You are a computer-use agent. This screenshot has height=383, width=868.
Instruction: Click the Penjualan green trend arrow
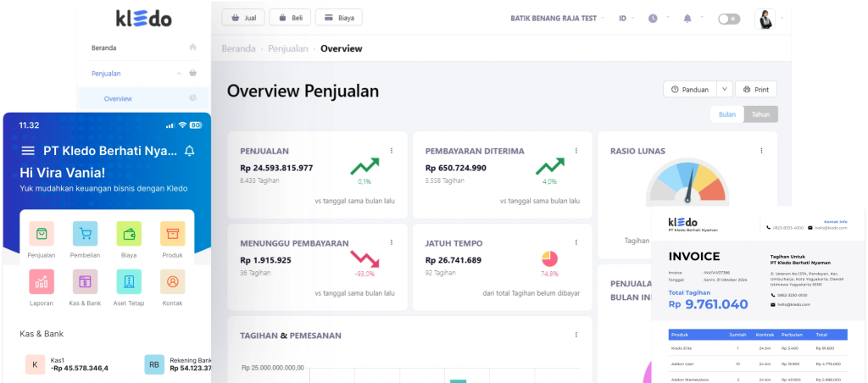coord(364,165)
